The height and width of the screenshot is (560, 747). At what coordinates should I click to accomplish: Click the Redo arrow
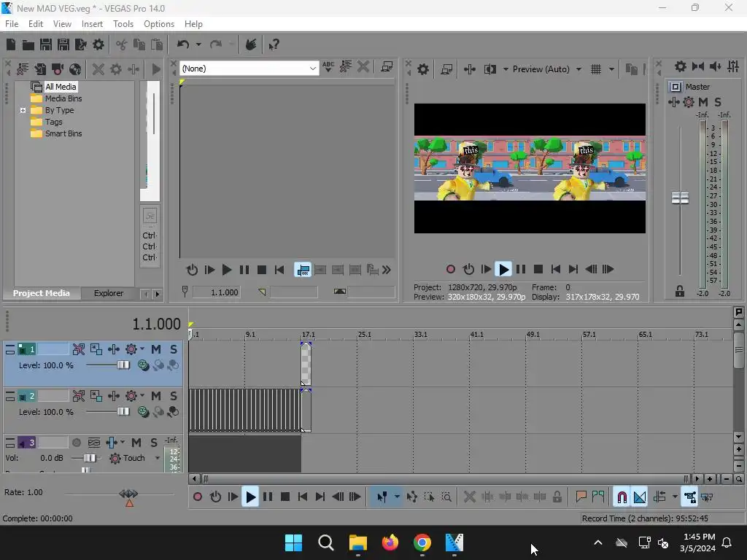pyautogui.click(x=216, y=44)
